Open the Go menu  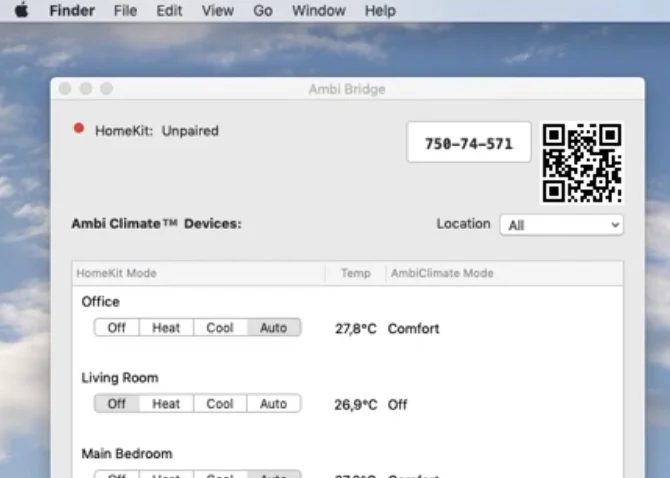(x=263, y=11)
